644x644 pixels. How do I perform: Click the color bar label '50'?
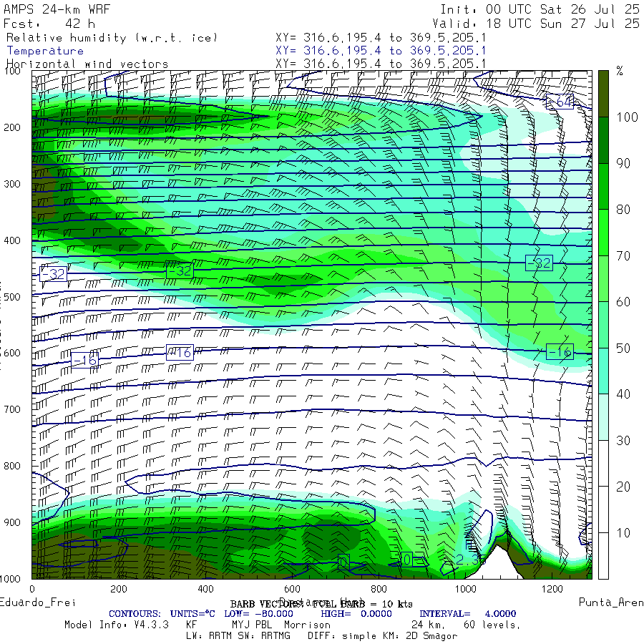tap(623, 348)
